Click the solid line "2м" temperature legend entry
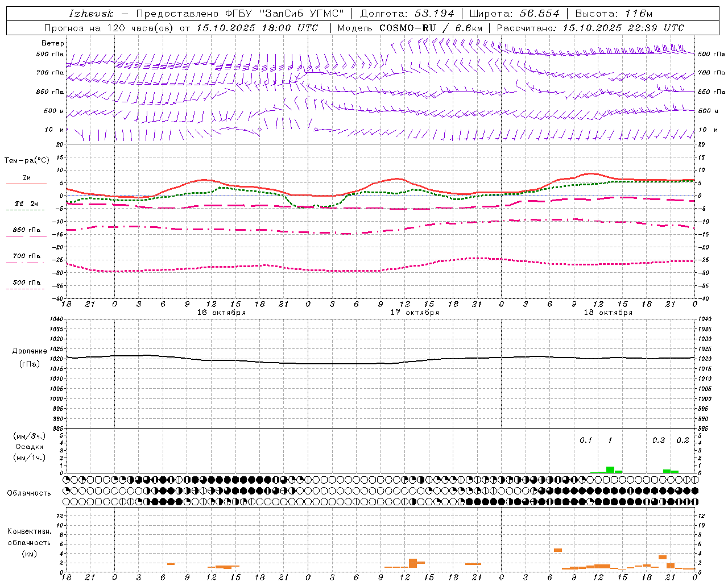728x582 pixels. coord(27,178)
